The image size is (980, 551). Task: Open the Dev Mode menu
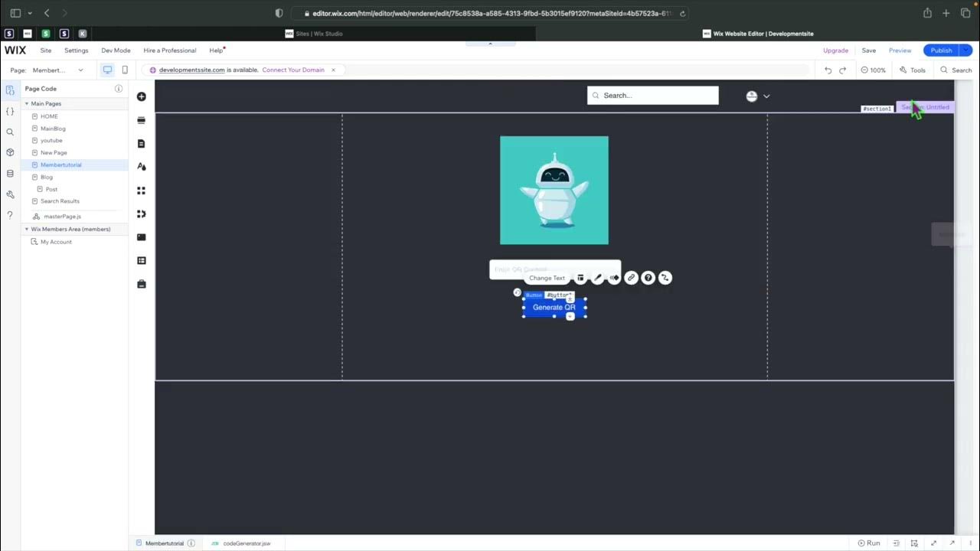click(116, 51)
